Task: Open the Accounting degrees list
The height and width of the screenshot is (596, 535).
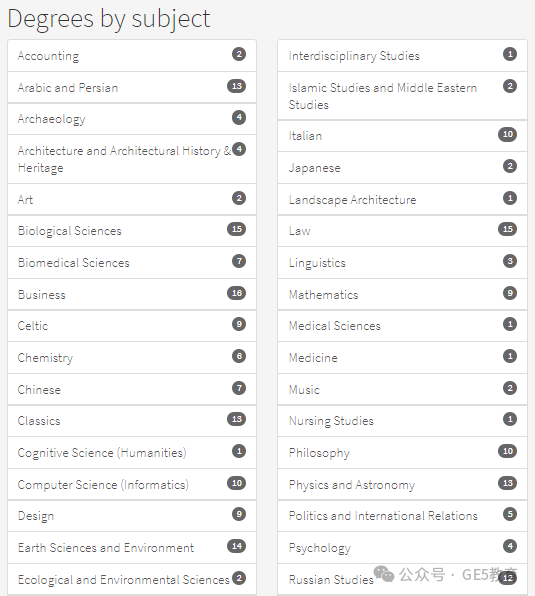Action: 132,56
